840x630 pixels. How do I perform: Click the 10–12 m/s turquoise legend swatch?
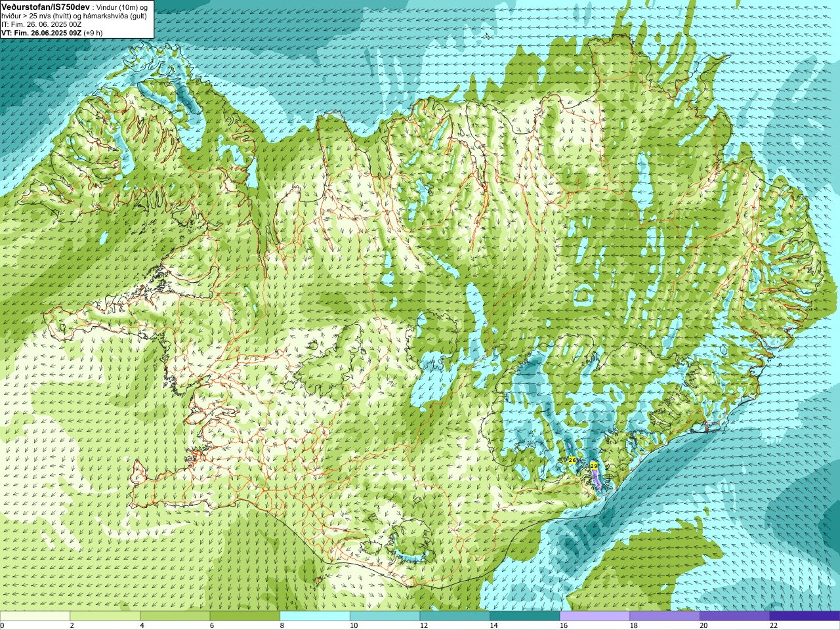[385, 616]
